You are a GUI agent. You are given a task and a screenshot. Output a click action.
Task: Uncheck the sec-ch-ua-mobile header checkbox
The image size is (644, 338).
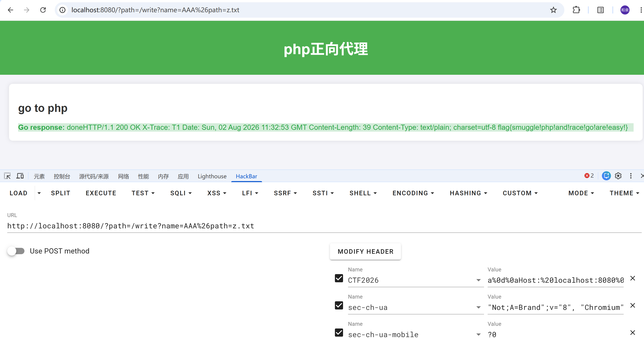339,333
